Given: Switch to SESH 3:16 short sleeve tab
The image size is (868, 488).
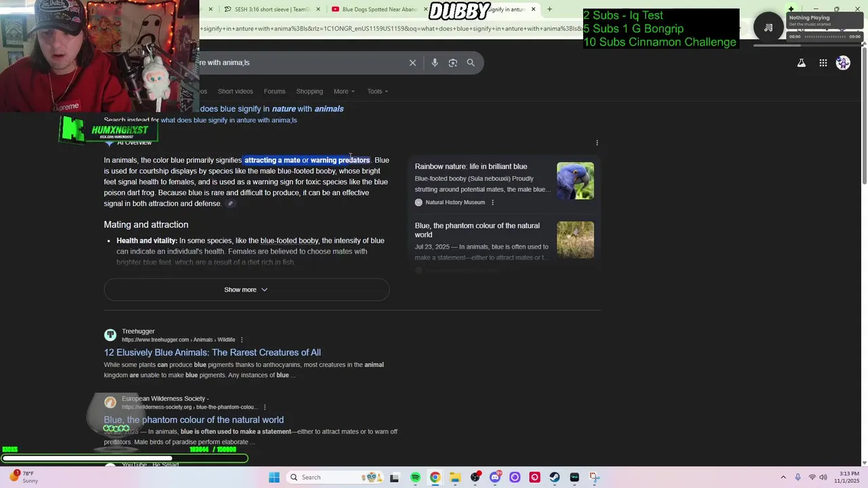Looking at the screenshot, I should (x=268, y=9).
